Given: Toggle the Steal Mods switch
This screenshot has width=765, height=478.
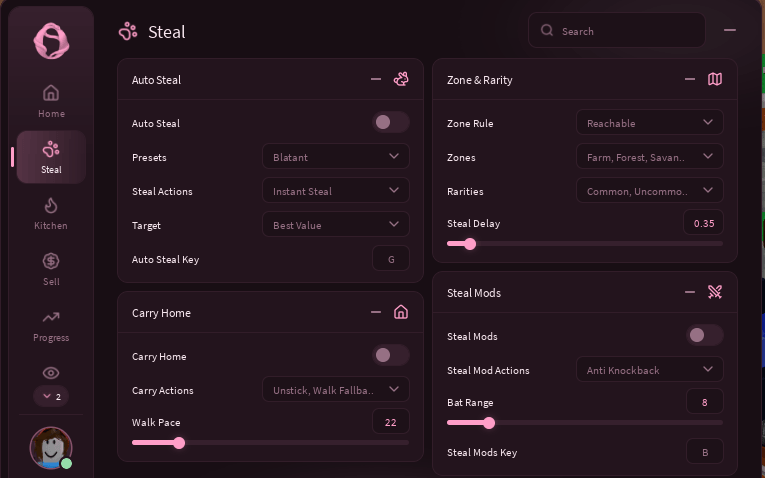Looking at the screenshot, I should tap(705, 335).
